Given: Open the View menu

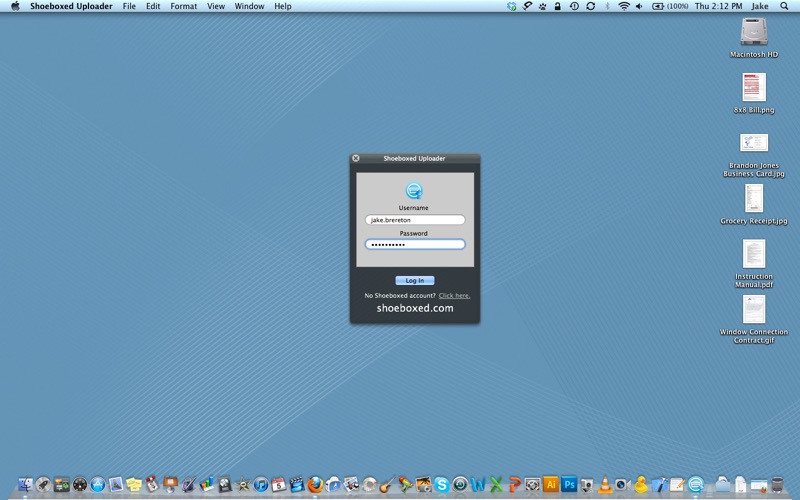Looking at the screenshot, I should pos(216,6).
